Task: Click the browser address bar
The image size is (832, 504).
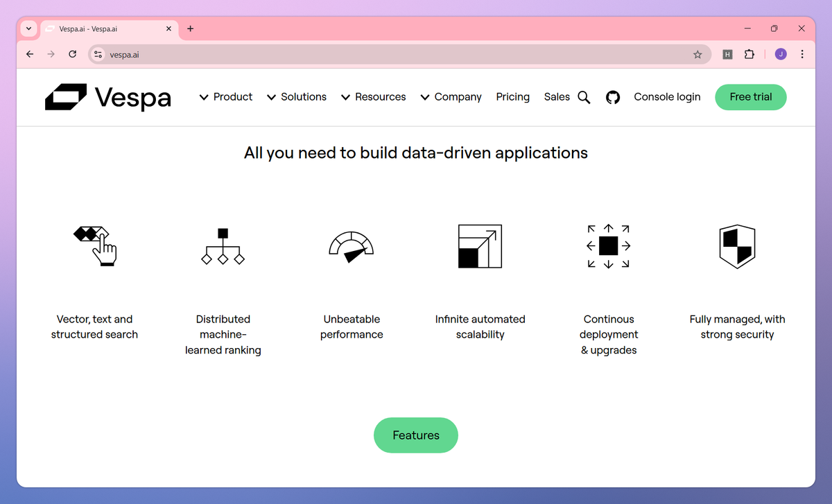Action: tap(277, 54)
